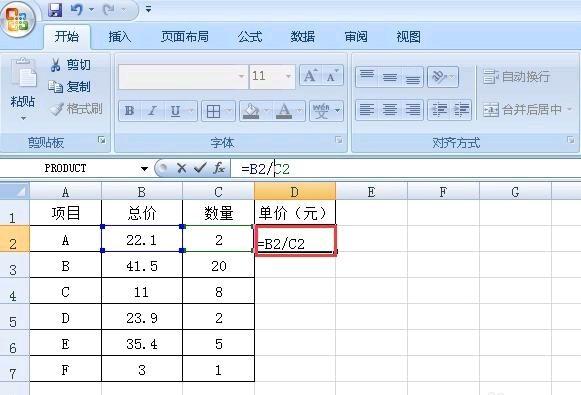581x395 pixels.
Task: Toggle Underline formatting
Action: pos(175,110)
